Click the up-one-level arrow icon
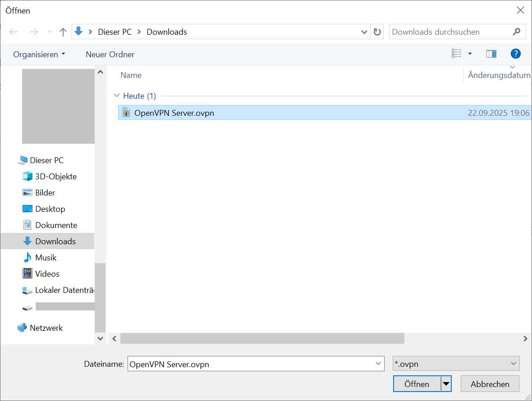Screen dimensions: 532x401 coord(63,32)
